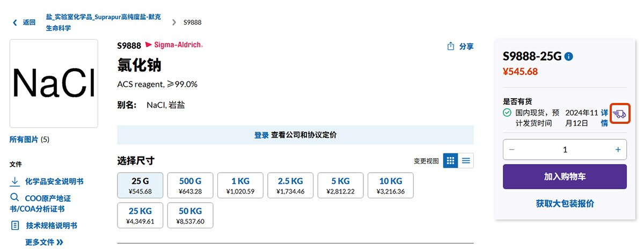Switch to list view for sizes

[466, 160]
